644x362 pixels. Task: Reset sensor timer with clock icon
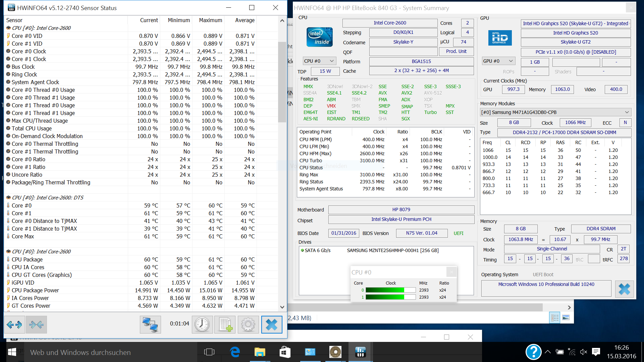202,324
